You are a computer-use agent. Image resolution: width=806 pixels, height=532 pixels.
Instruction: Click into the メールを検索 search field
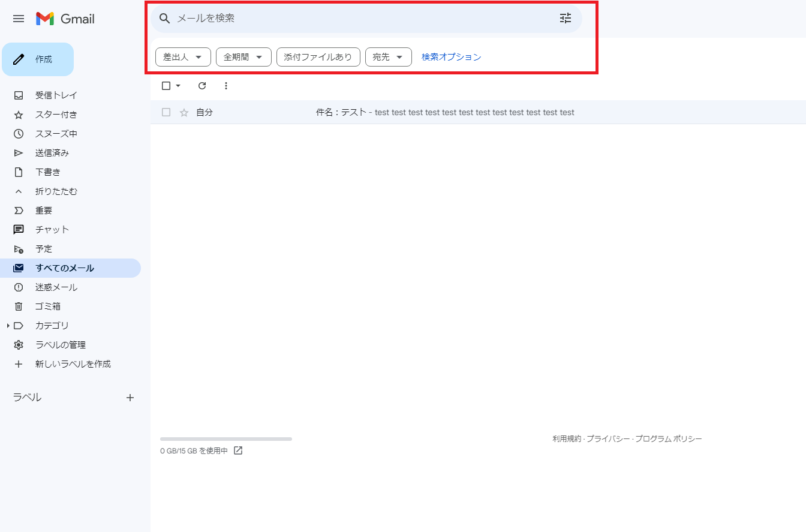point(360,18)
